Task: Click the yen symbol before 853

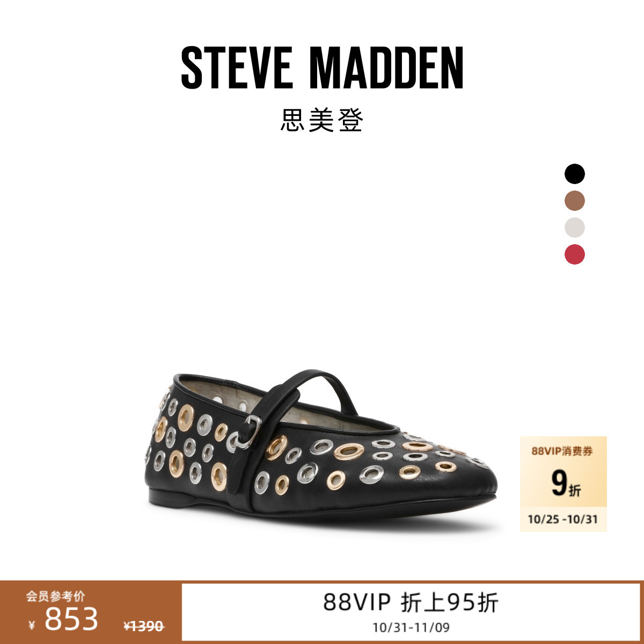Action: 32,625
